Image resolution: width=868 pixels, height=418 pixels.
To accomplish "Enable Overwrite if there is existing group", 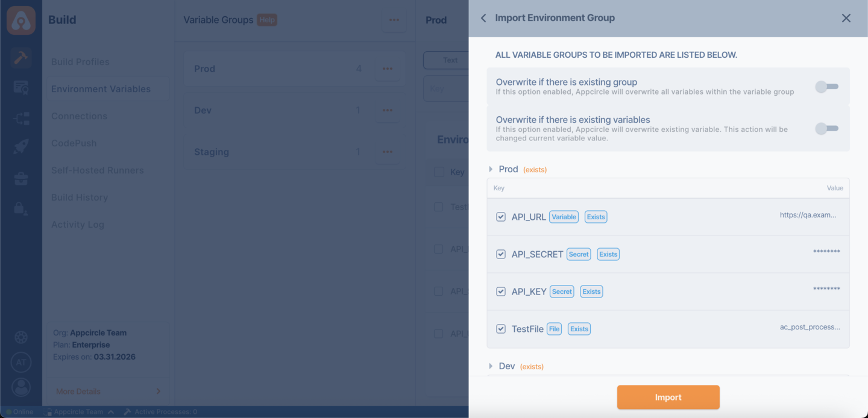I will coord(826,87).
